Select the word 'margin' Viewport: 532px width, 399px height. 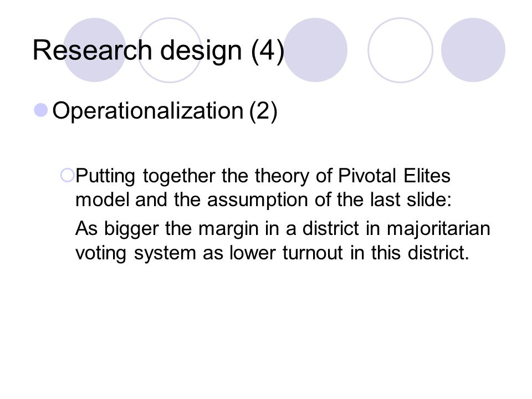click(228, 229)
